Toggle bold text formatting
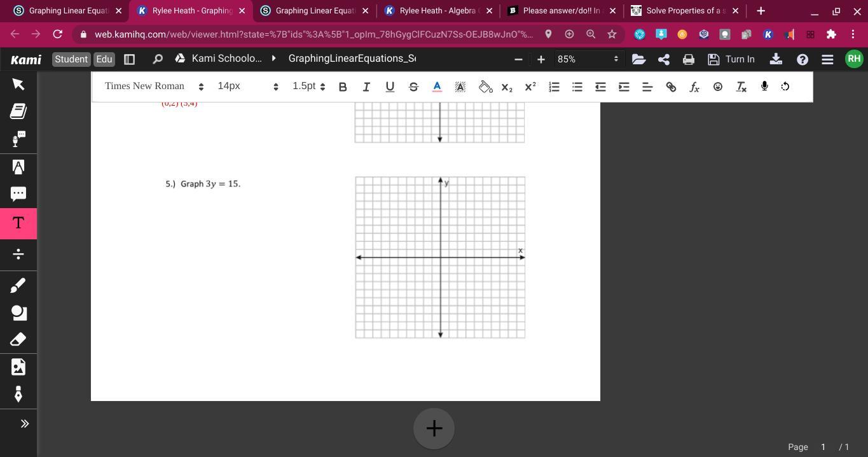868x457 pixels. point(343,87)
